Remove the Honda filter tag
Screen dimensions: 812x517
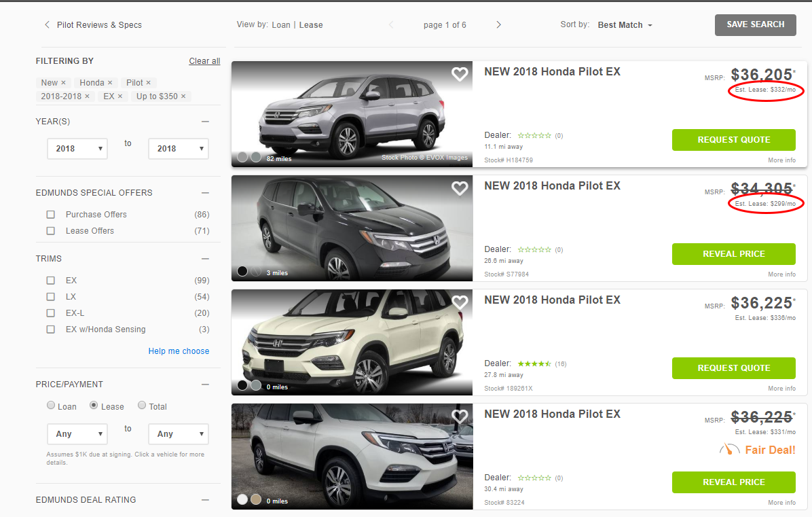[110, 82]
